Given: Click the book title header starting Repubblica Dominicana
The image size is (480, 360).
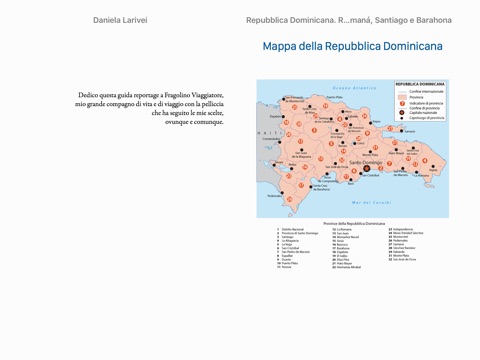Looking at the screenshot, I should [349, 20].
